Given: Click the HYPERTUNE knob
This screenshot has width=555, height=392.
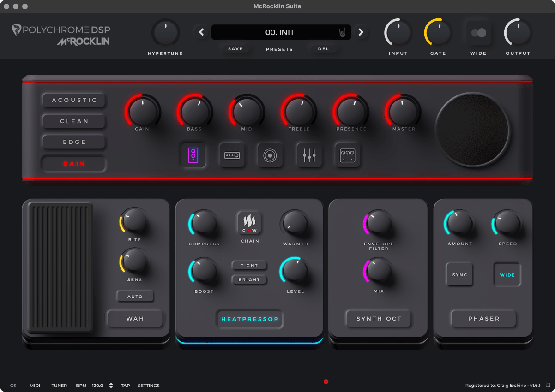Looking at the screenshot, I should coord(165,33).
